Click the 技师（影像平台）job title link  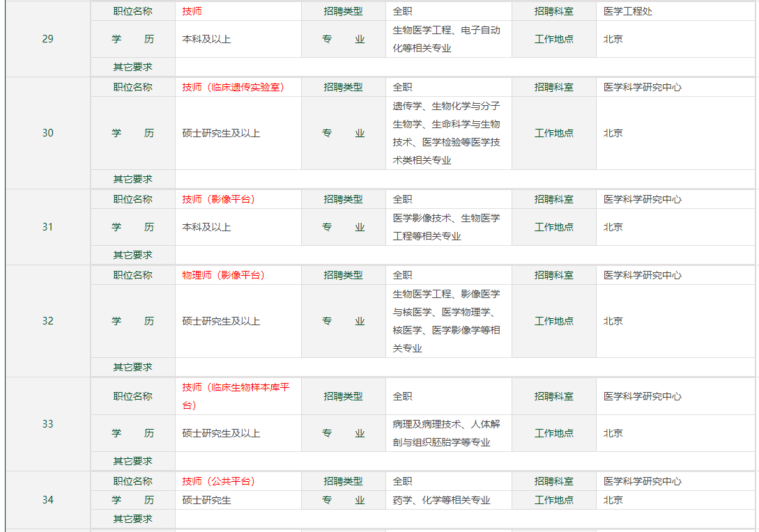(218, 199)
